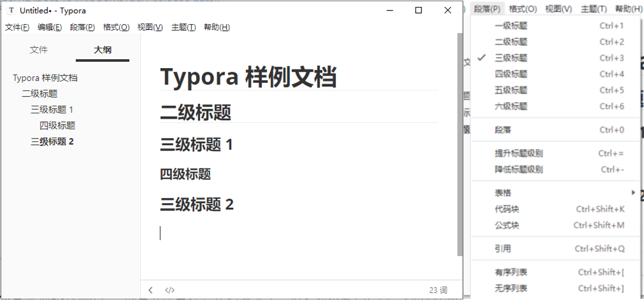The image size is (644, 300).
Task: Click 段落(P) in the right background menu bar
Action: click(487, 9)
